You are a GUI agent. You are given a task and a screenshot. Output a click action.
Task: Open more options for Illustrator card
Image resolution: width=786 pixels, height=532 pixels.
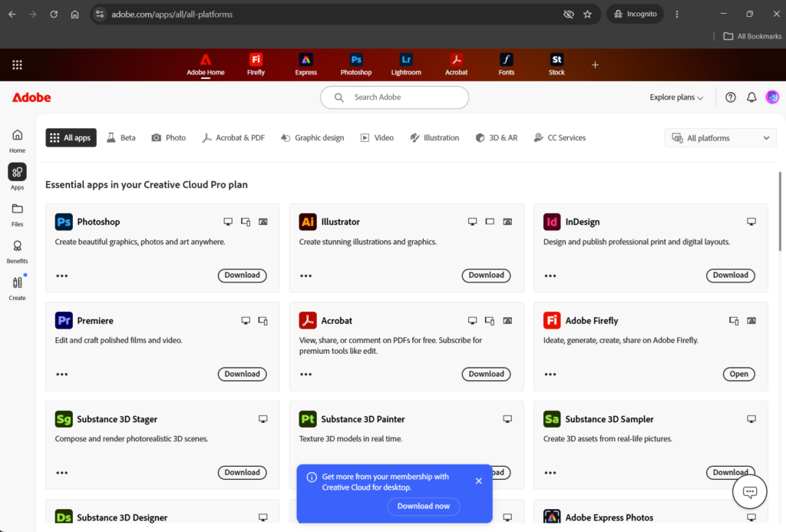point(305,276)
